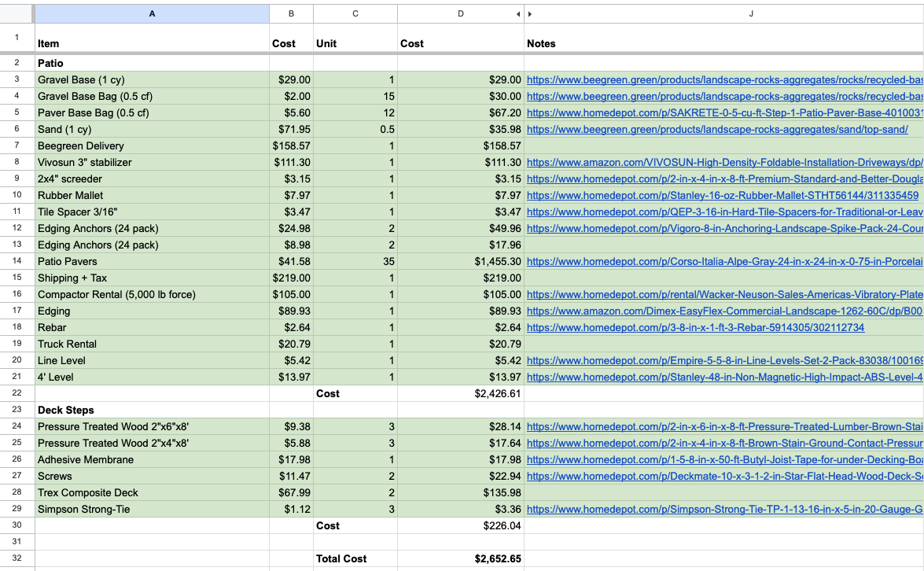Viewport: 924px width, 571px height.
Task: Click the Patio subtotal $2,426.61 cell
Action: click(x=498, y=393)
